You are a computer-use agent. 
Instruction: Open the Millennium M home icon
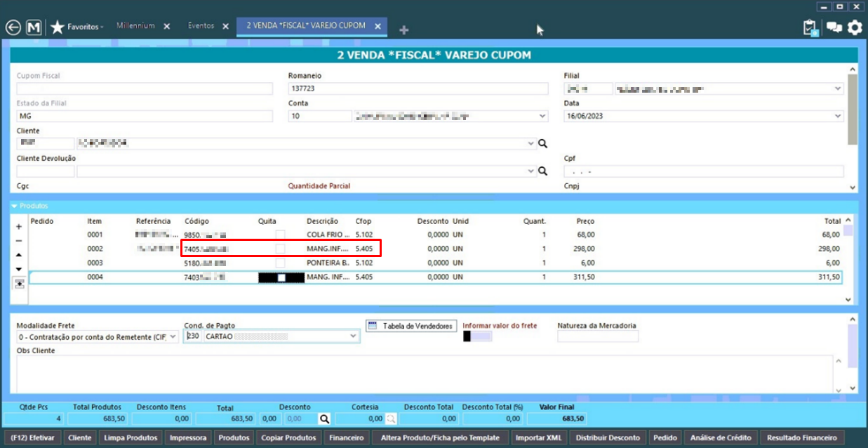pyautogui.click(x=34, y=27)
